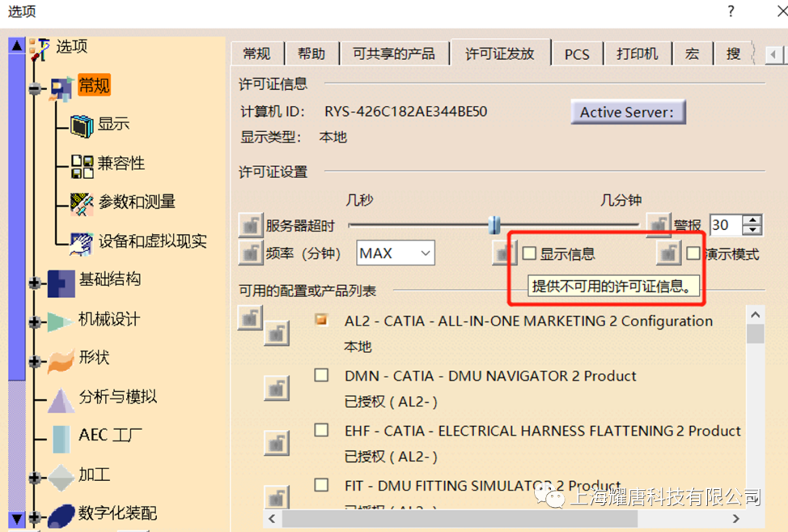
Task: Open the 频率 (分钟) MAX dropdown
Action: [395, 253]
